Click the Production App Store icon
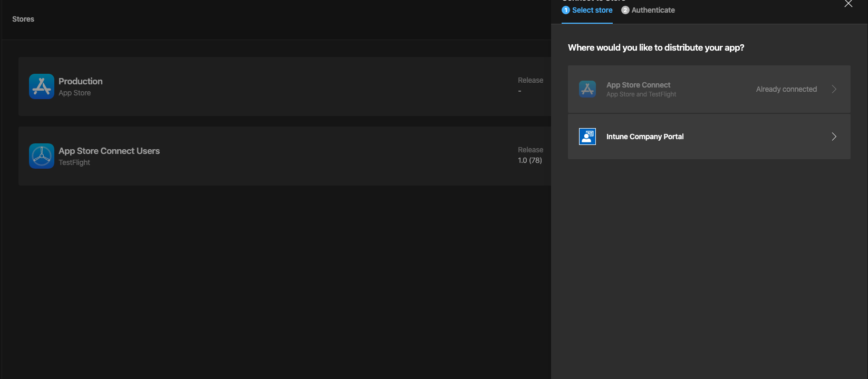 42,86
